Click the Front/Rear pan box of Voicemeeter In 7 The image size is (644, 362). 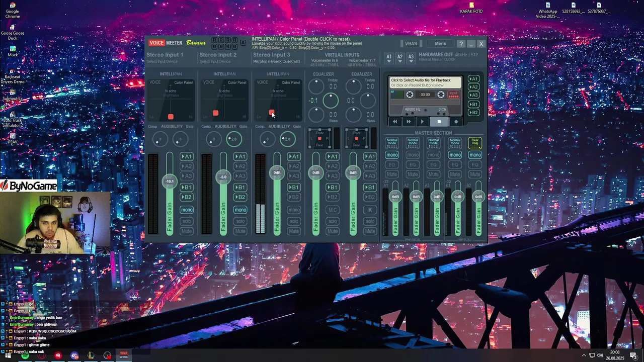tap(356, 138)
